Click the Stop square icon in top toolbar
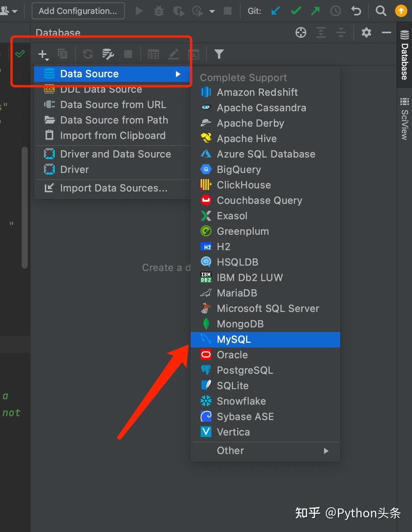The height and width of the screenshot is (532, 412). click(x=228, y=11)
